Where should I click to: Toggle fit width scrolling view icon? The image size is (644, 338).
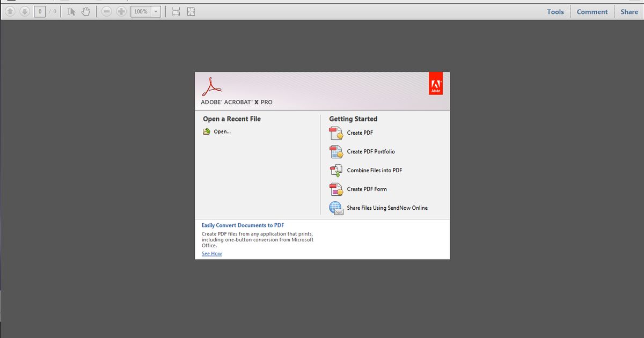[x=176, y=11]
